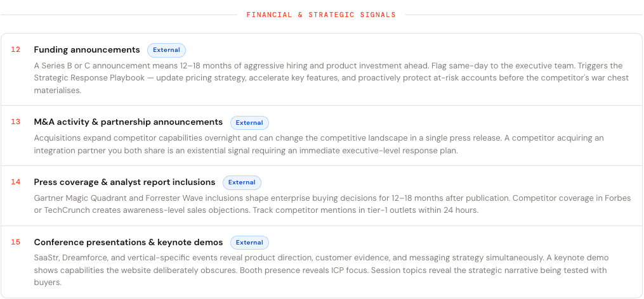
Task: Click the Financial & Strategic Signals section header
Action: click(321, 15)
